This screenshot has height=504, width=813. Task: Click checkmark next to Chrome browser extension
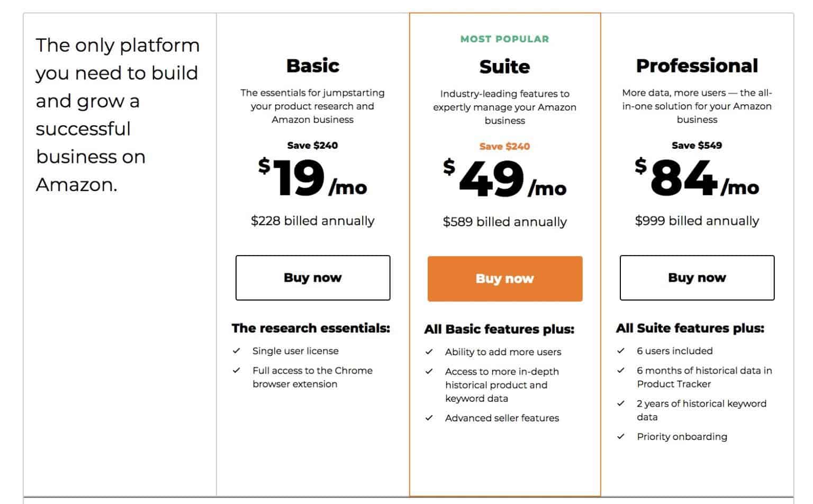point(237,371)
